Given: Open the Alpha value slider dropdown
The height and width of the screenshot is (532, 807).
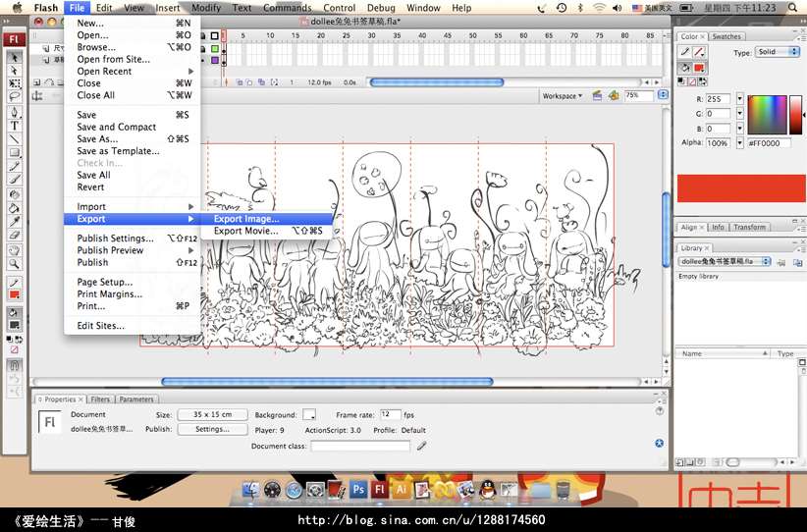Looking at the screenshot, I should 740,143.
